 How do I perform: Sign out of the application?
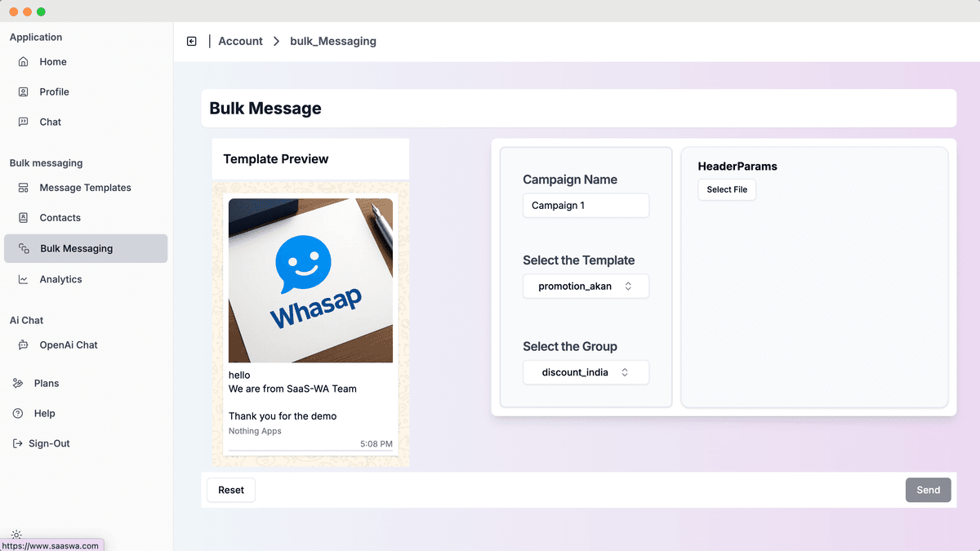pyautogui.click(x=55, y=443)
